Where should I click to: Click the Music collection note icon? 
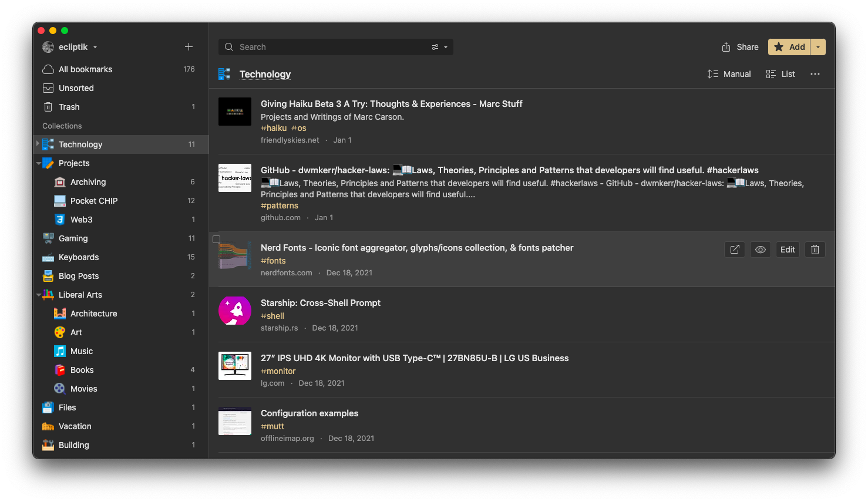tap(60, 351)
